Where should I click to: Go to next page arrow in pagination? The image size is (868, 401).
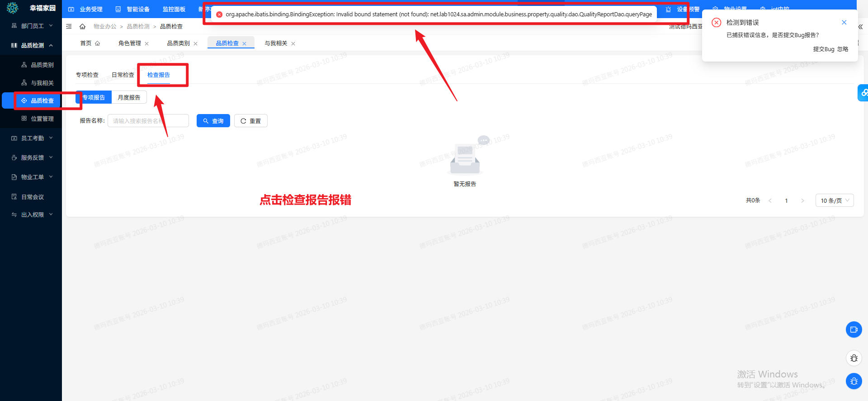click(802, 200)
